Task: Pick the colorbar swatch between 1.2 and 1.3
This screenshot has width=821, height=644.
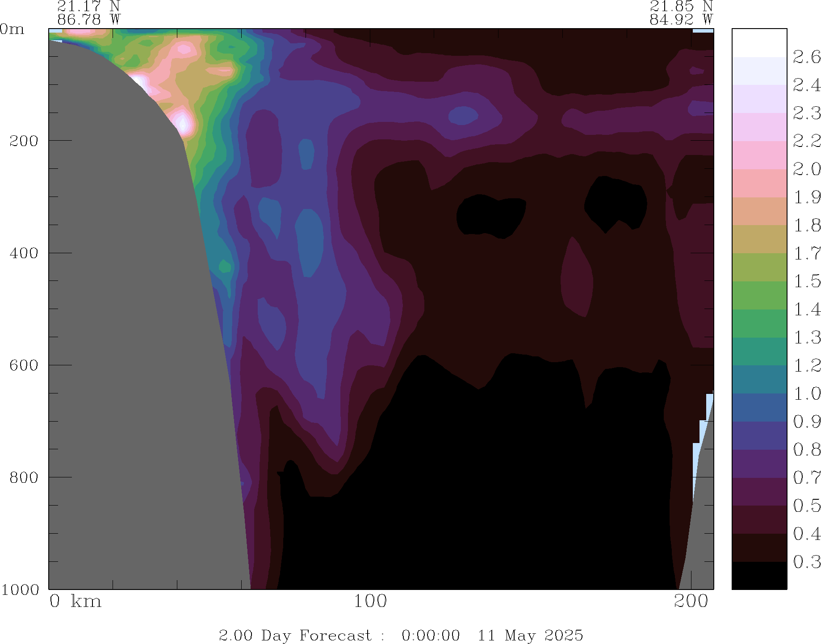Action: click(x=759, y=351)
